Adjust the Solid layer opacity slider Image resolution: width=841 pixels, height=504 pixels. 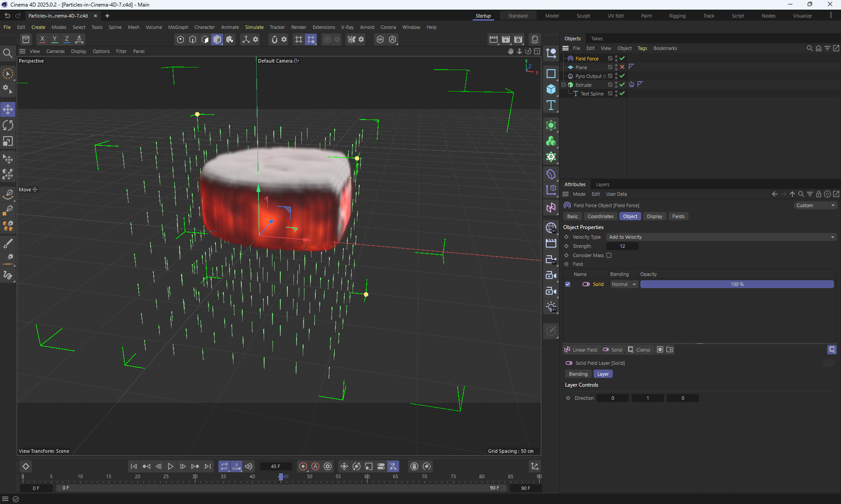pos(737,284)
